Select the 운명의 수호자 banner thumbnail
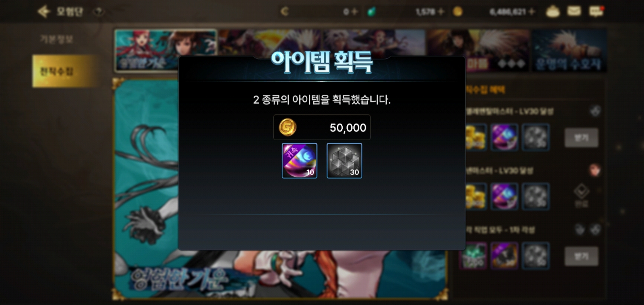Image resolution: width=644 pixels, height=305 pixels. pos(569,51)
